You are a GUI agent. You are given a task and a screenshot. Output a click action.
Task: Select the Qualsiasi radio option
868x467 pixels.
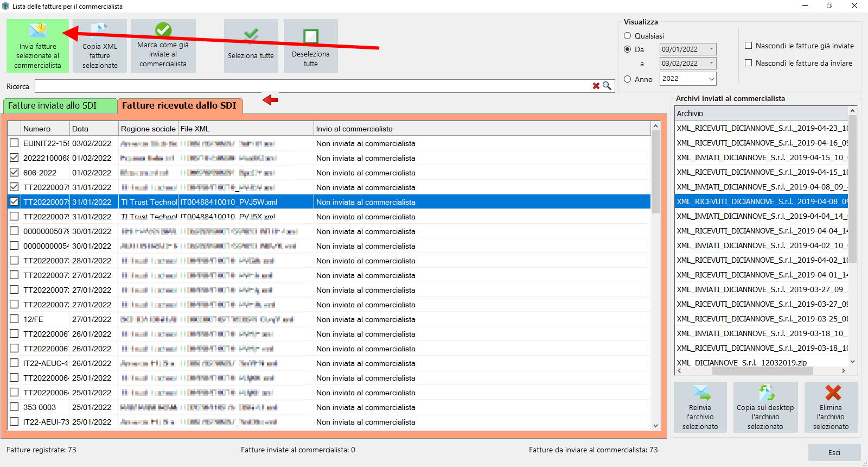coord(628,36)
